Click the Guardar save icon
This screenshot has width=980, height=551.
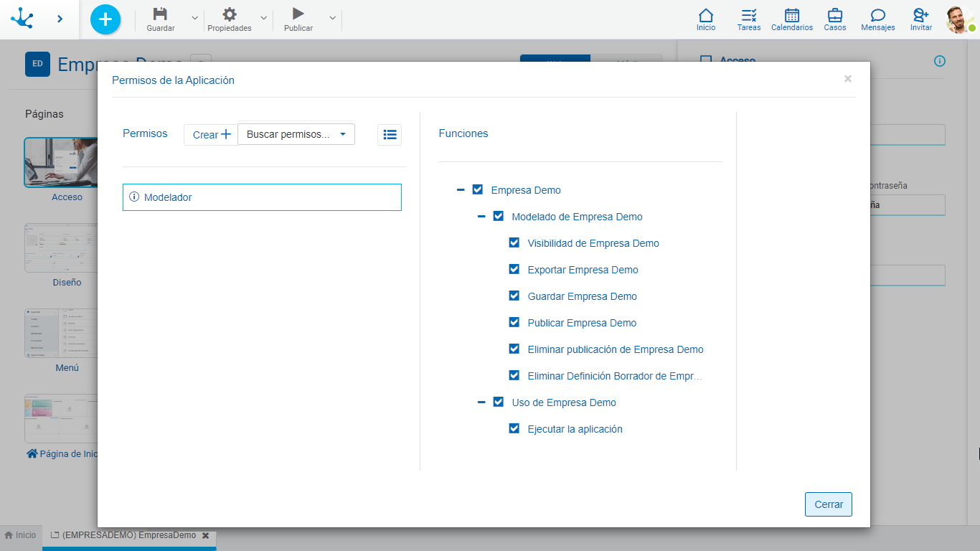161,14
